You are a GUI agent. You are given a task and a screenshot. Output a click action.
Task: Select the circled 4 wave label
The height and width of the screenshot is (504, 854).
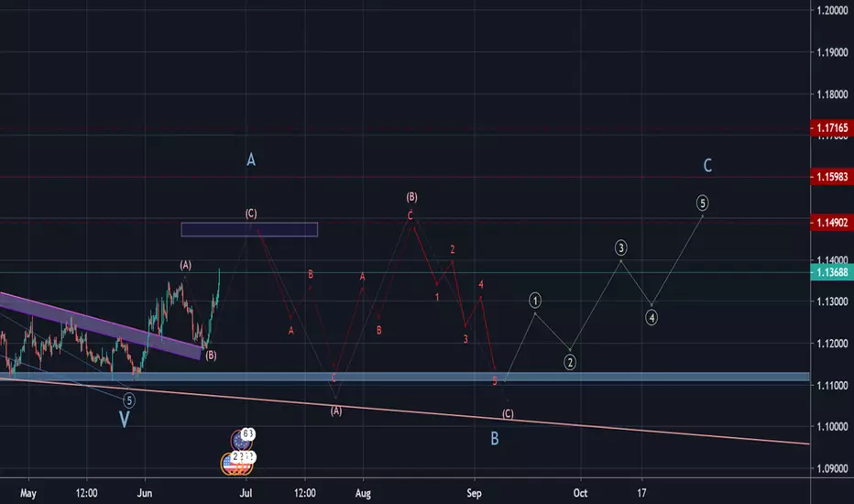pyautogui.click(x=651, y=318)
